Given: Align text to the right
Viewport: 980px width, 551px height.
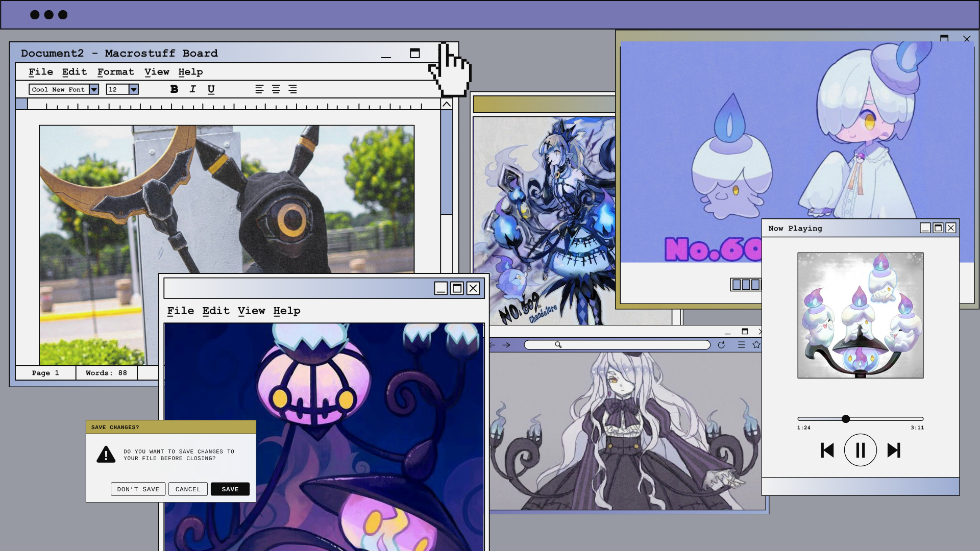Looking at the screenshot, I should [x=292, y=89].
